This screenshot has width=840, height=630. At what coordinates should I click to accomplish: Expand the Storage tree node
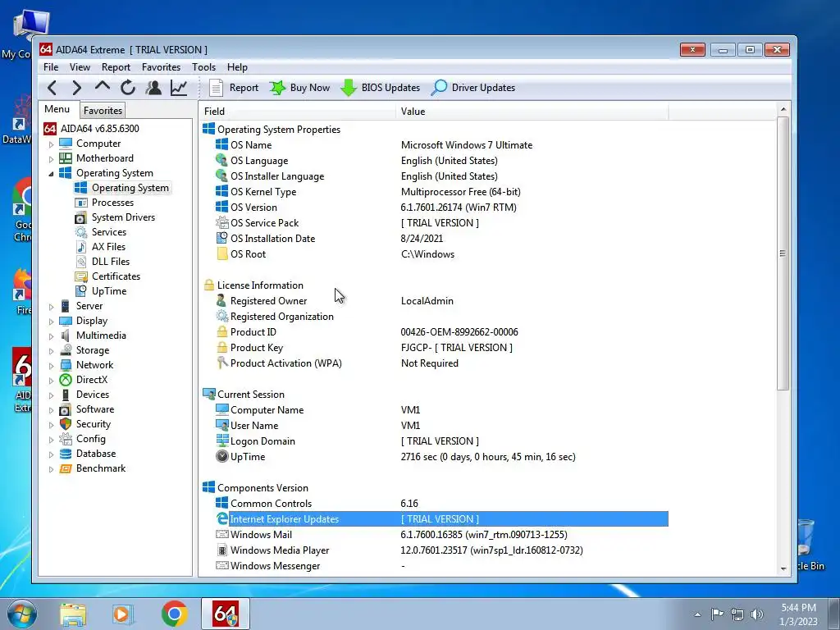pyautogui.click(x=51, y=351)
